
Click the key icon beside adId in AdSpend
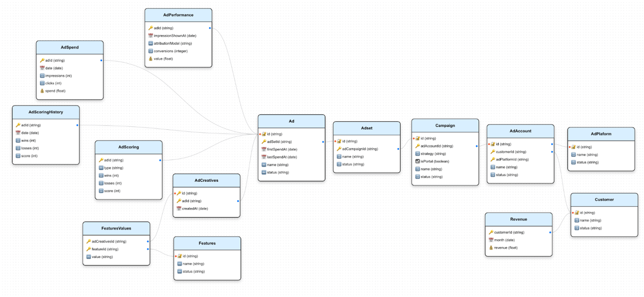tap(42, 60)
